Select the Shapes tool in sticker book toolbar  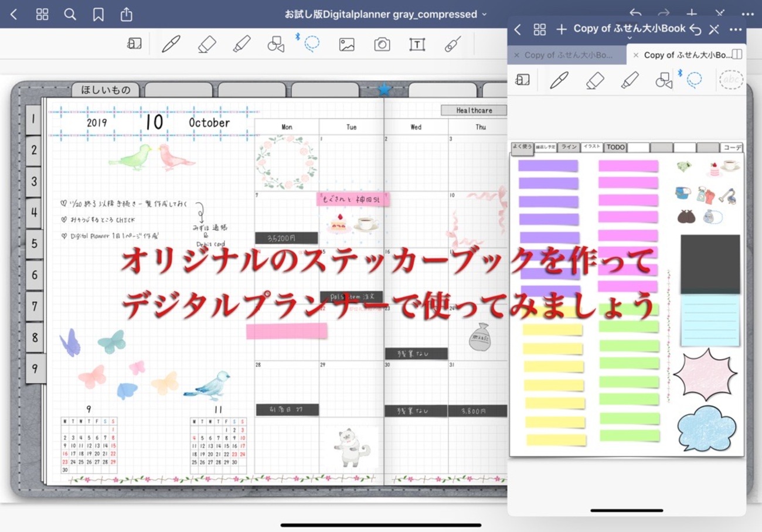(664, 80)
